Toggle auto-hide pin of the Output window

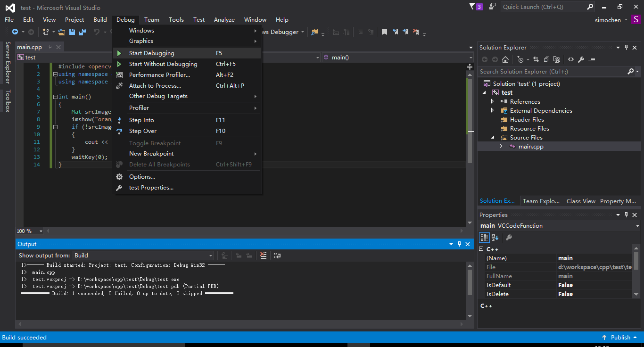pos(459,244)
